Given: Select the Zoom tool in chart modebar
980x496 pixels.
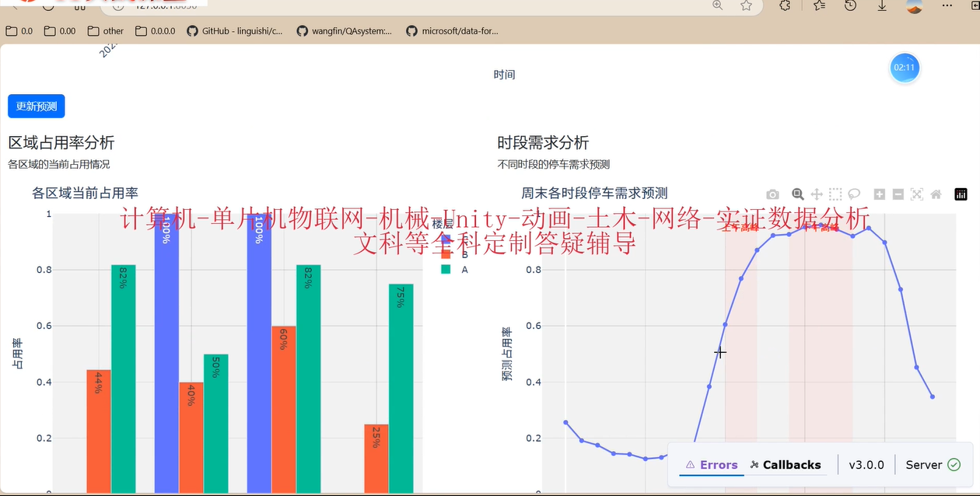Looking at the screenshot, I should 797,194.
